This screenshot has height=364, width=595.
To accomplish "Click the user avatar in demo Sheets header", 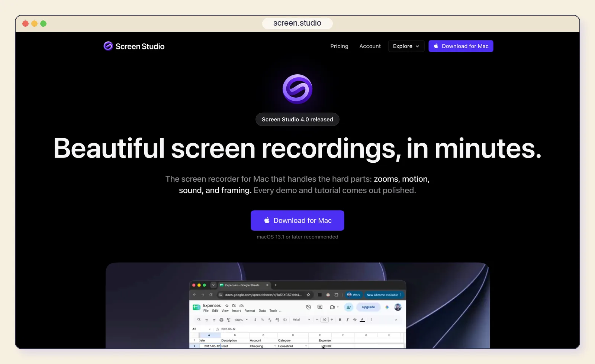I will tap(398, 307).
